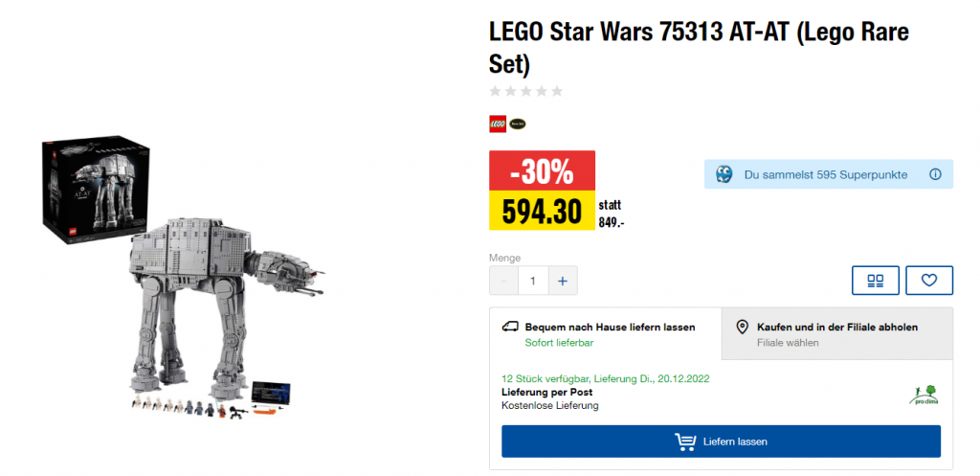Click the product compare icon
Viewport: 980px width, 476px height.
coord(875,281)
